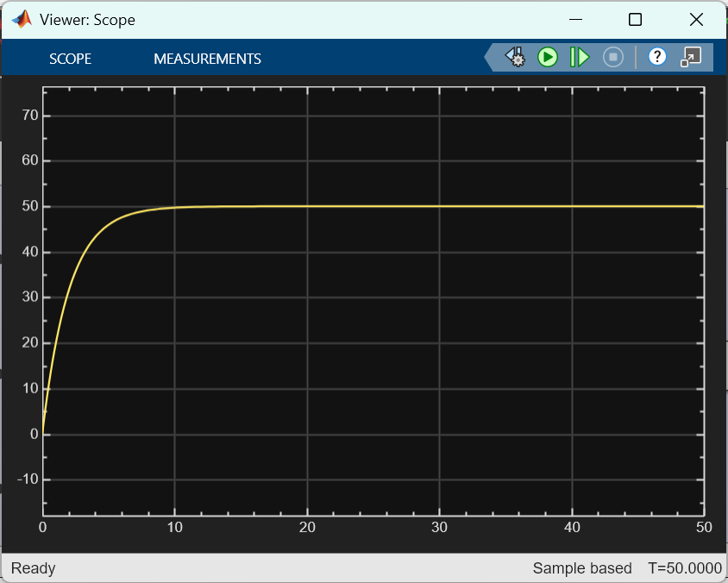Open the SCOPE tab
728x583 pixels.
(70, 59)
